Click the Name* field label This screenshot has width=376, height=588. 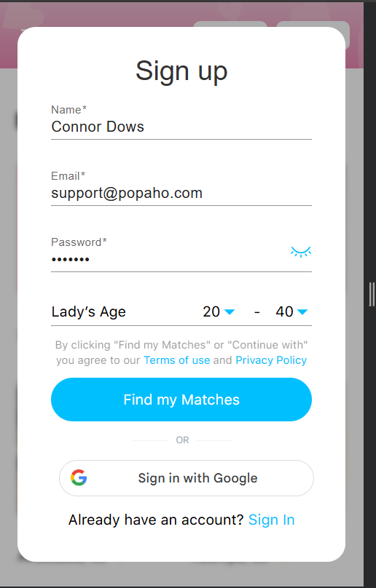[x=68, y=110]
